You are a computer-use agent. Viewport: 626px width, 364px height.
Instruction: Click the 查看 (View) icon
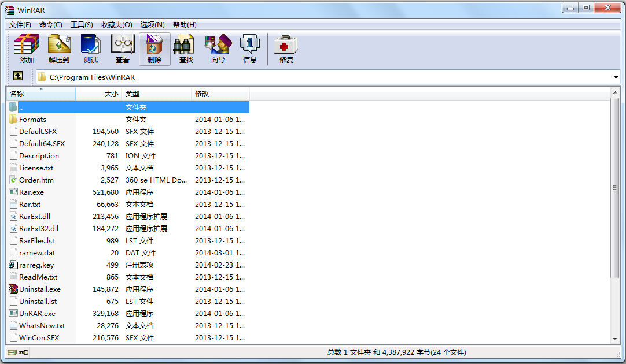coord(122,48)
